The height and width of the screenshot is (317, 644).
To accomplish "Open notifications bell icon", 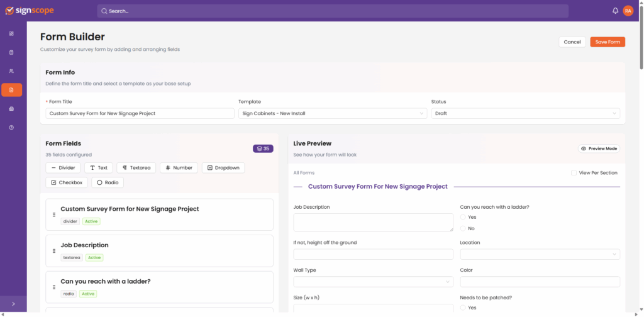I will [615, 11].
